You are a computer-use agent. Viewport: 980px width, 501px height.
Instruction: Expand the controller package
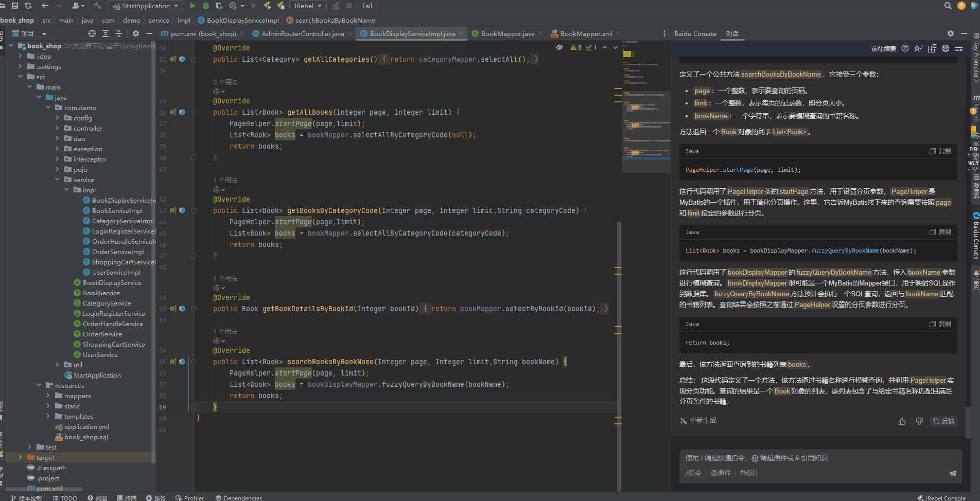pos(57,128)
